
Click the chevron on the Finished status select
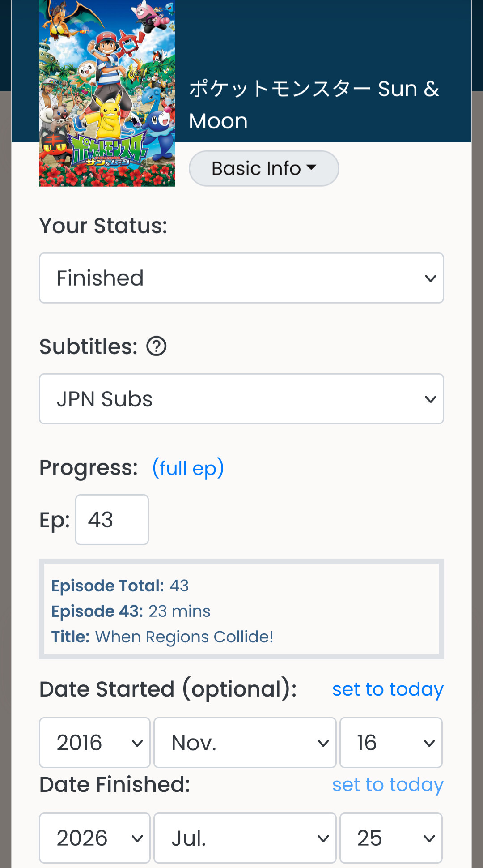(430, 278)
